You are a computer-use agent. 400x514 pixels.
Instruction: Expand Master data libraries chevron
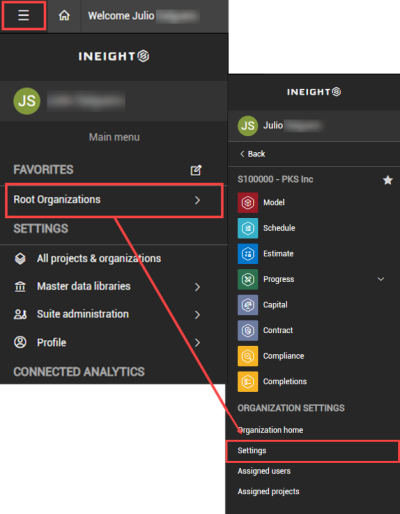[197, 287]
